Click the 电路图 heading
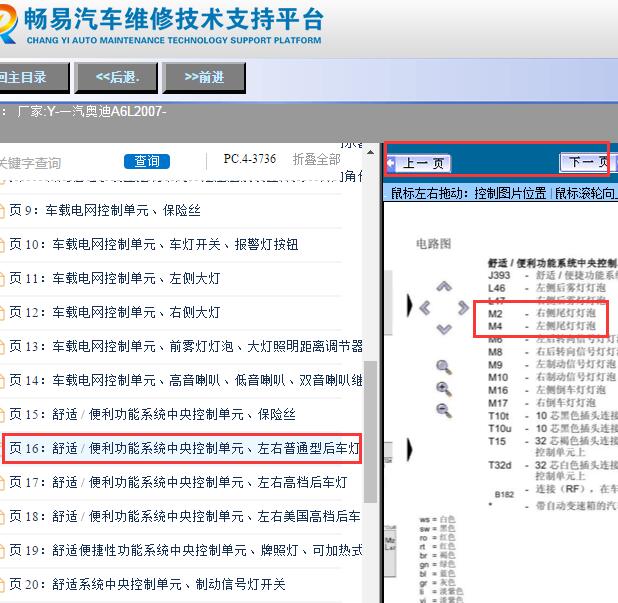Image resolution: width=618 pixels, height=603 pixels. click(x=433, y=244)
